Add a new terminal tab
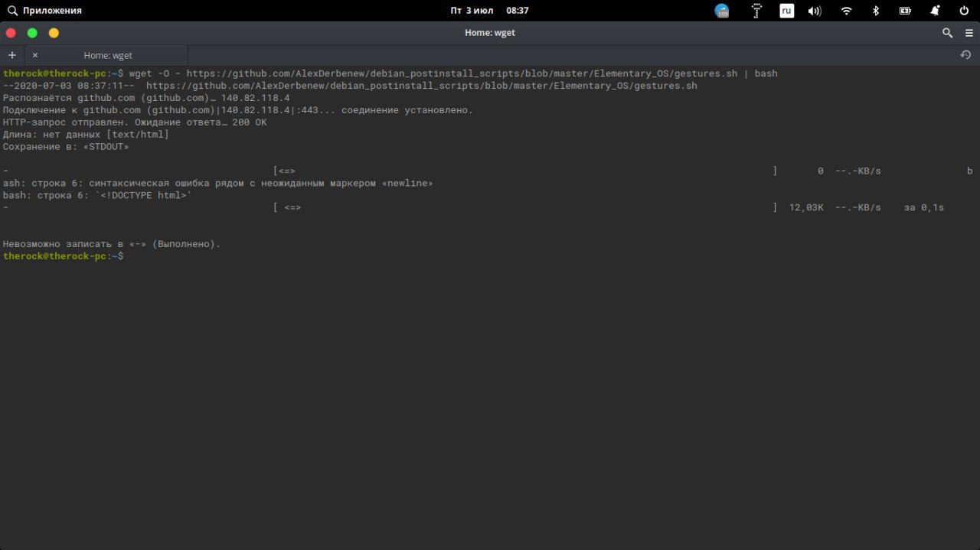The width and height of the screenshot is (980, 550). coord(11,55)
